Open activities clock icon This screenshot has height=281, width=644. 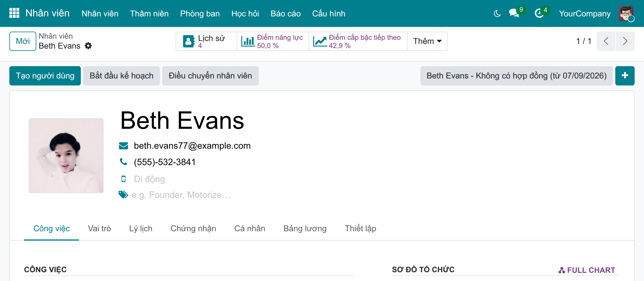[x=539, y=13]
